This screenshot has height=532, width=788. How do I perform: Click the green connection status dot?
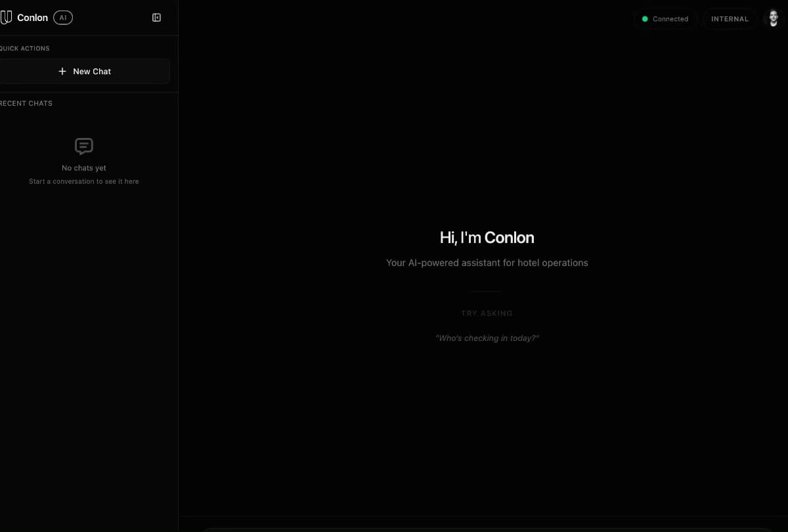(645, 19)
